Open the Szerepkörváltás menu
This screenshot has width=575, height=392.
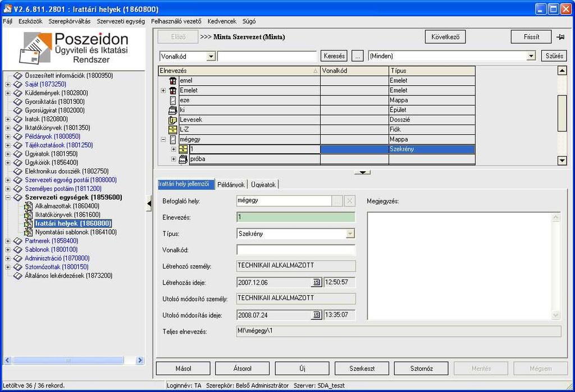click(x=69, y=21)
